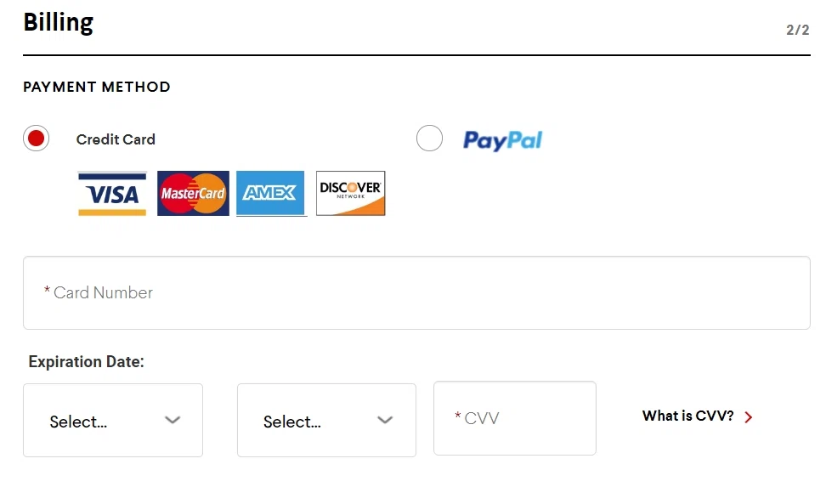Open the second expiration date Select dropdown
Image resolution: width=826 pixels, height=504 pixels.
tap(326, 421)
